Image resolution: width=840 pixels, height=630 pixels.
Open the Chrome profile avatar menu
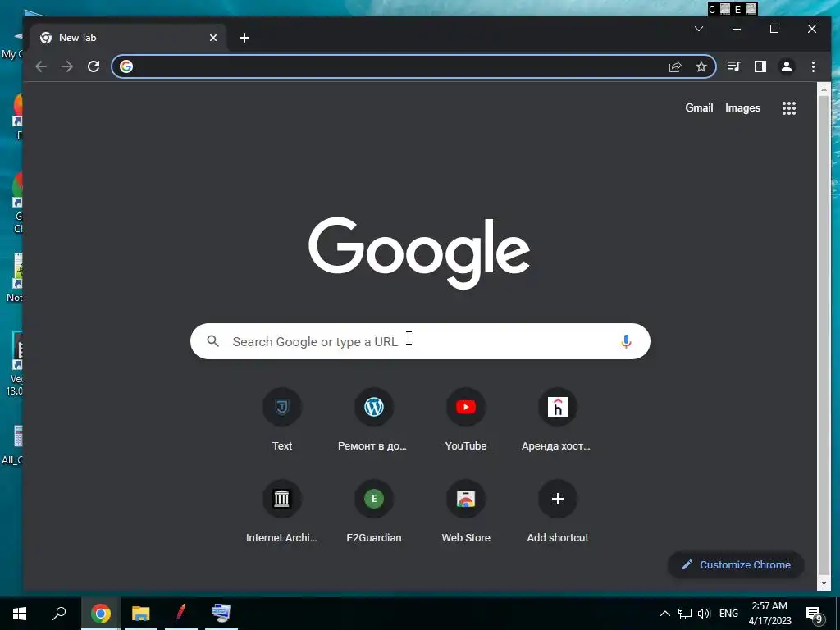click(x=787, y=66)
